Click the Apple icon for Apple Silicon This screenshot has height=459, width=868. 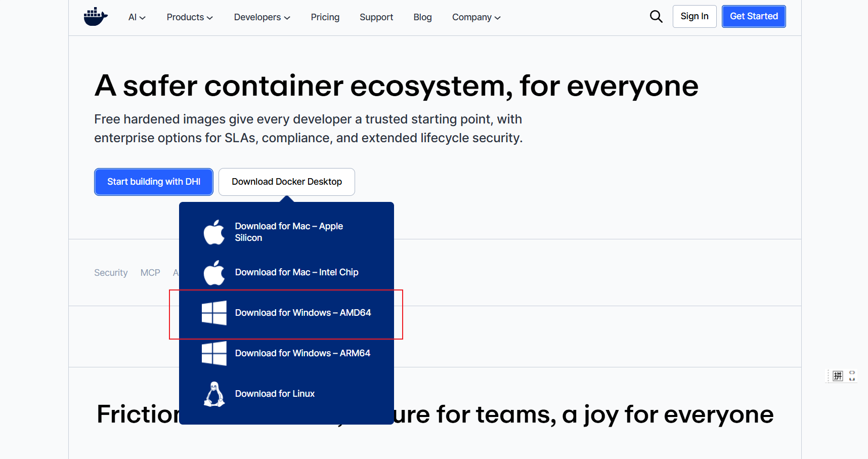(x=214, y=232)
